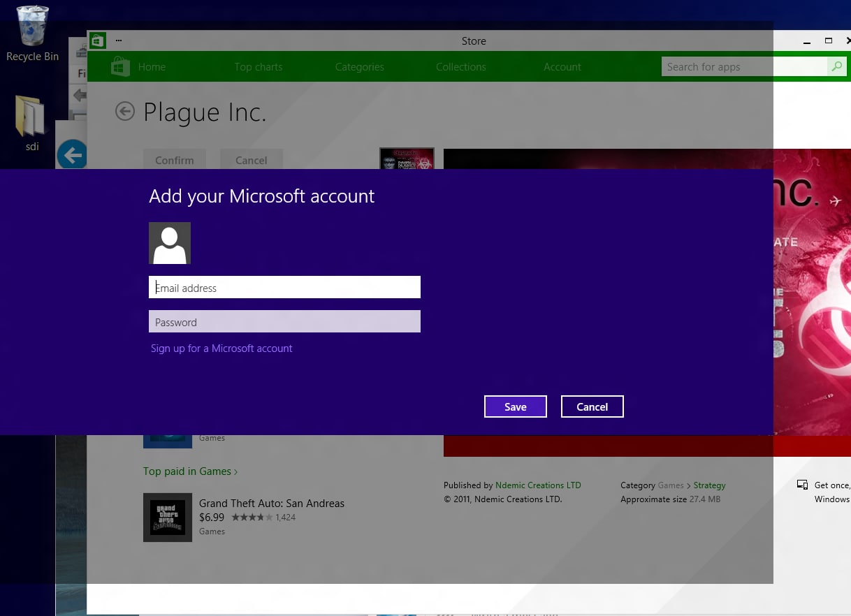Screen dimensions: 851x616
Task: Open the Games category link
Action: pyautogui.click(x=671, y=485)
